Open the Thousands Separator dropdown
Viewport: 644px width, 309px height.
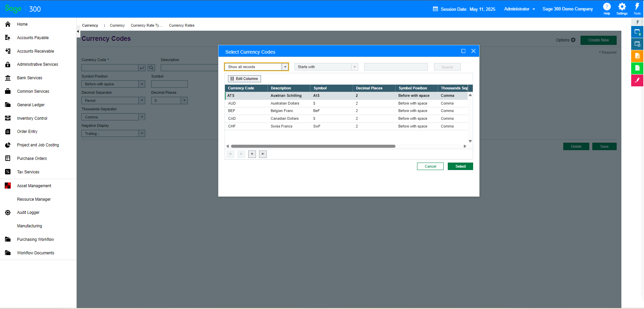[x=142, y=117]
